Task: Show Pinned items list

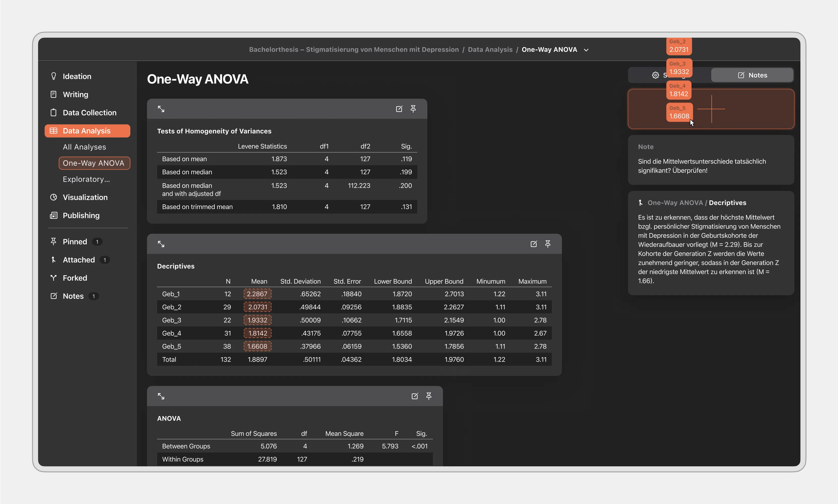Action: coord(75,242)
